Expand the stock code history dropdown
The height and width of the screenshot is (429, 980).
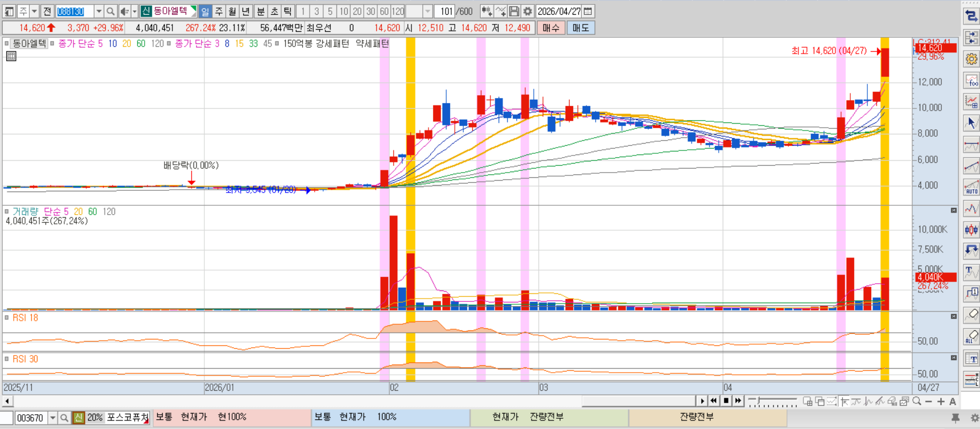[x=98, y=11]
